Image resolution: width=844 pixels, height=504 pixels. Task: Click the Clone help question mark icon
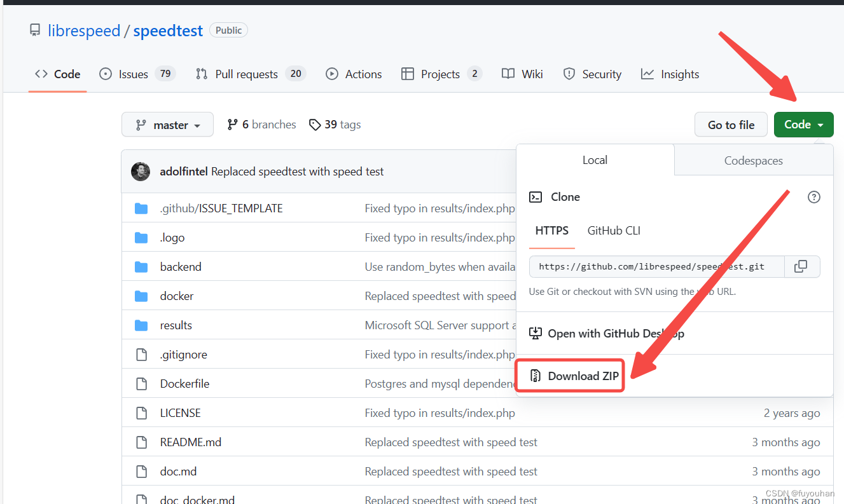pos(813,197)
